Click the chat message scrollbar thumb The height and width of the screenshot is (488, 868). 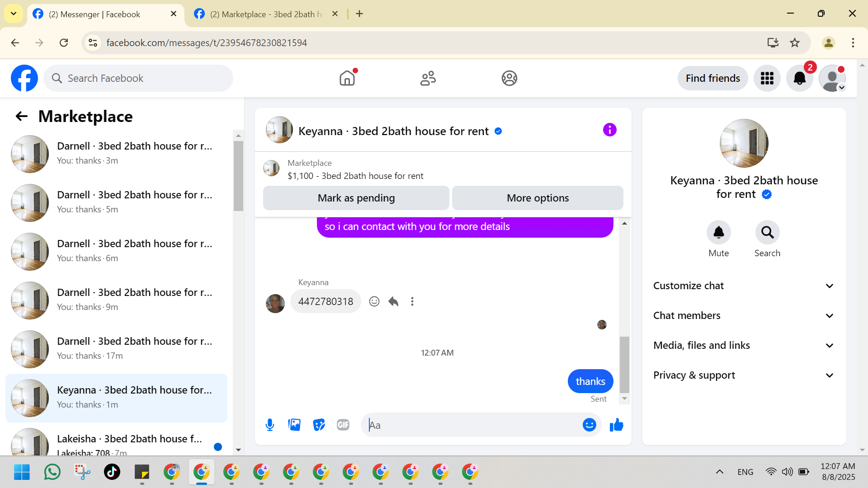tap(624, 364)
